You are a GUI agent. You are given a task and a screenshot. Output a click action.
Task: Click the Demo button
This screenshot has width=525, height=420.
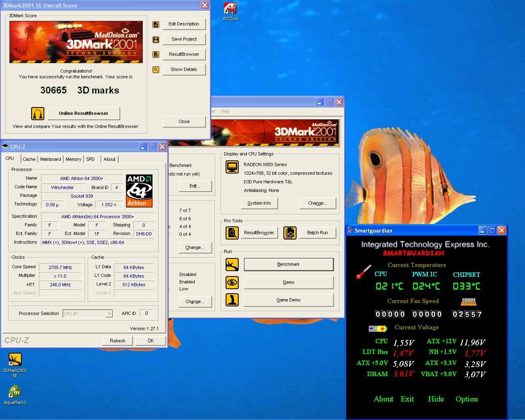point(289,282)
